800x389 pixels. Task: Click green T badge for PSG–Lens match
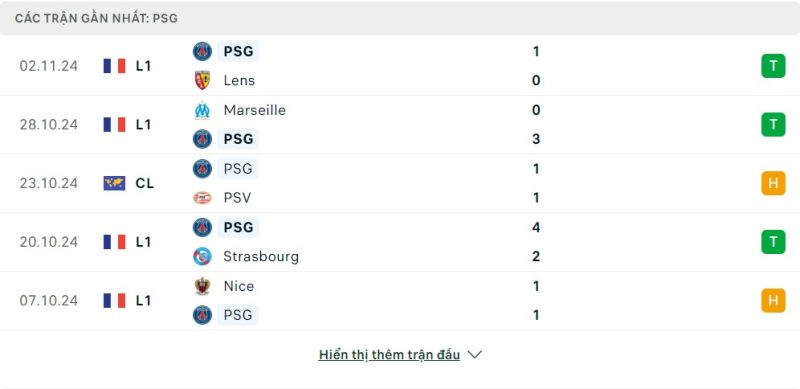773,66
